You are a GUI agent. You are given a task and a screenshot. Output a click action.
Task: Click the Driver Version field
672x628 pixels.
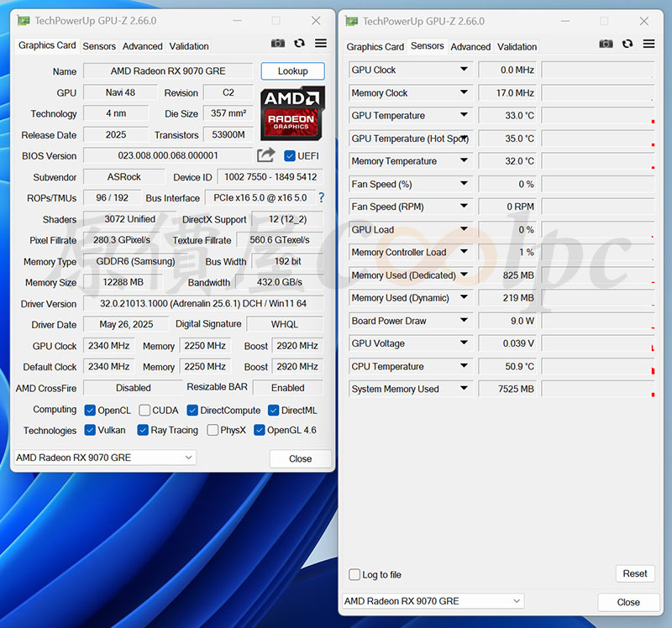point(203,304)
